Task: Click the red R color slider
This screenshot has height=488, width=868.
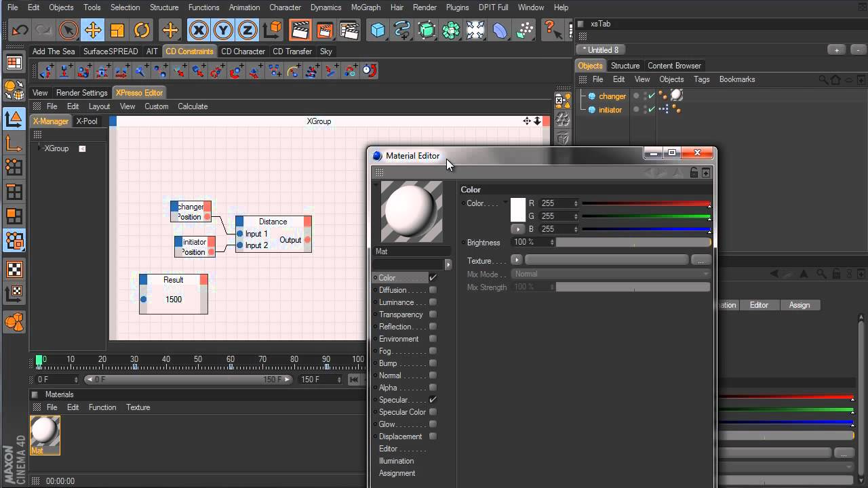Action: [646, 203]
